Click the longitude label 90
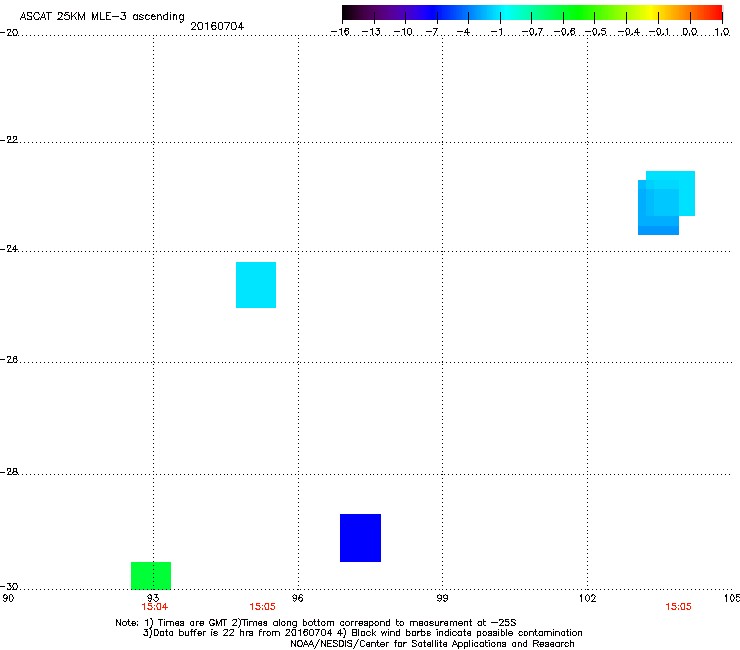The height and width of the screenshot is (650, 740). click(x=8, y=598)
